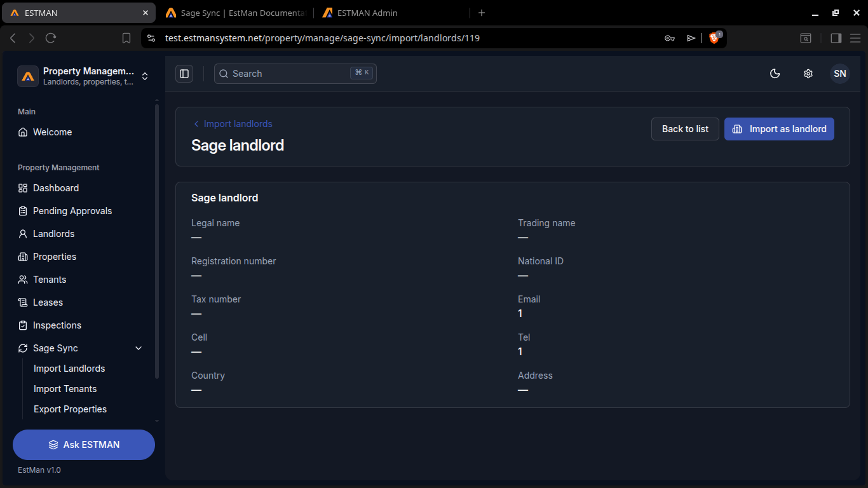This screenshot has height=488, width=868.
Task: Click the Leases document icon
Action: tap(23, 302)
